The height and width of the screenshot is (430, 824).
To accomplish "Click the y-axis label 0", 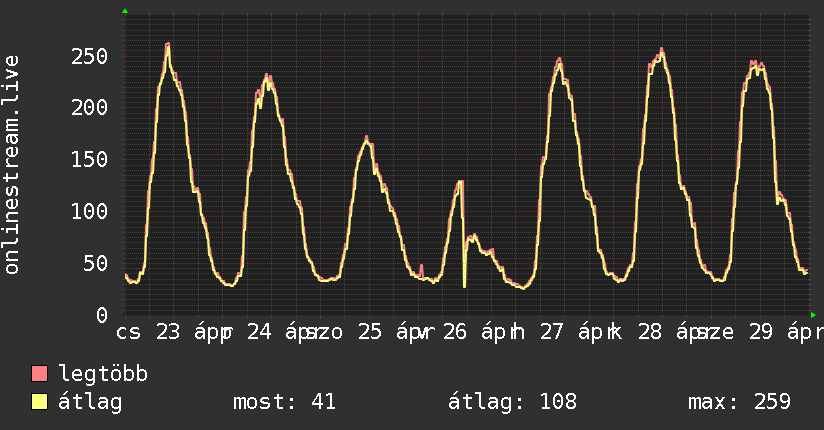I will pyautogui.click(x=102, y=315).
